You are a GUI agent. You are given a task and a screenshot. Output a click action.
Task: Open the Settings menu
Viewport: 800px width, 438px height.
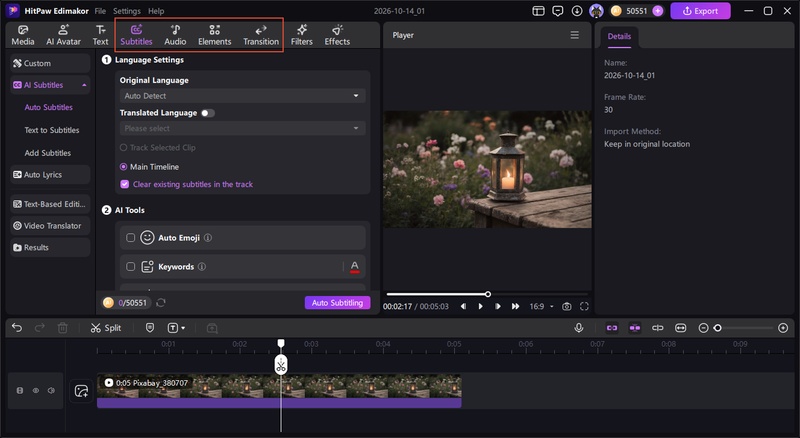point(127,11)
